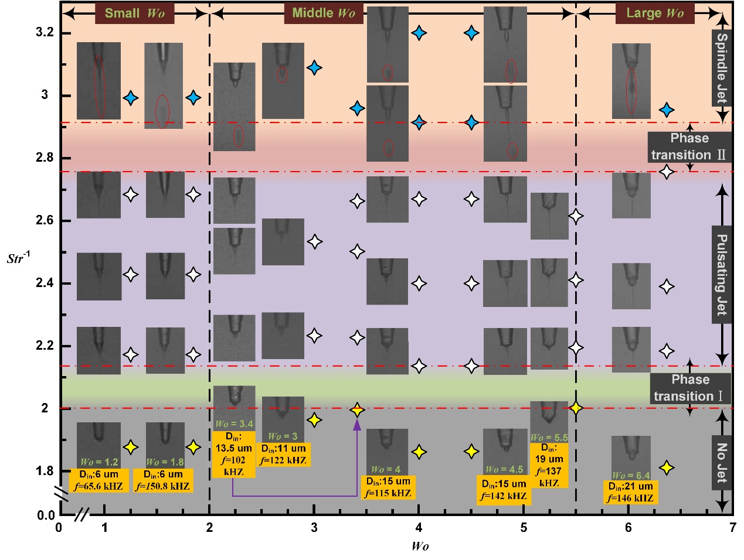Image resolution: width=744 pixels, height=560 pixels.
Task: Click the Phase transition I label
Action: [690, 388]
